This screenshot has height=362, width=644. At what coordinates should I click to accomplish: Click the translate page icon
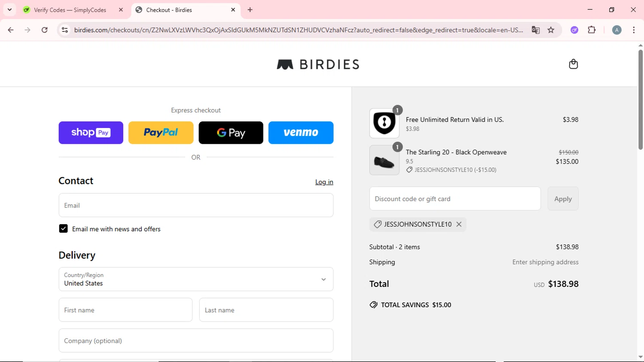pyautogui.click(x=535, y=30)
